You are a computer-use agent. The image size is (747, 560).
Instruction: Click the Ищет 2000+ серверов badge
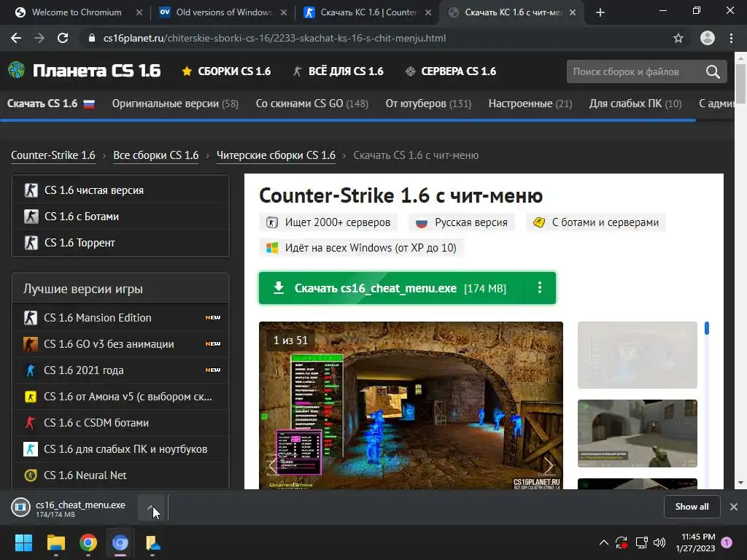tap(328, 222)
